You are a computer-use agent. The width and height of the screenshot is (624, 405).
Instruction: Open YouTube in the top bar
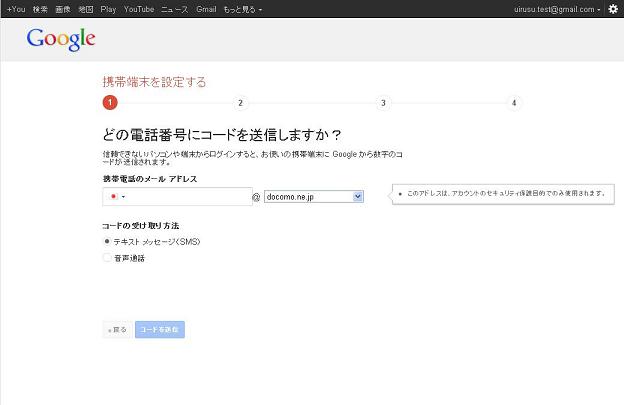point(139,9)
